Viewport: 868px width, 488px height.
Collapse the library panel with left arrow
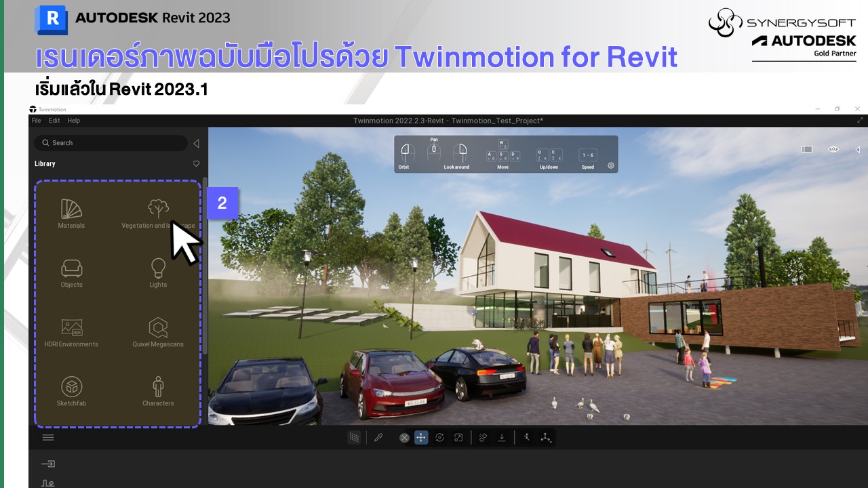point(196,143)
